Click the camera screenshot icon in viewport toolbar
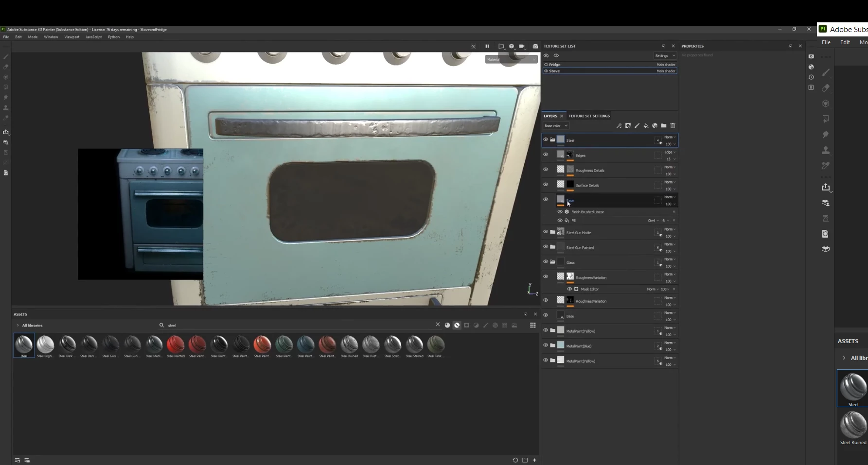Screen dimensions: 868x465 click(x=535, y=46)
